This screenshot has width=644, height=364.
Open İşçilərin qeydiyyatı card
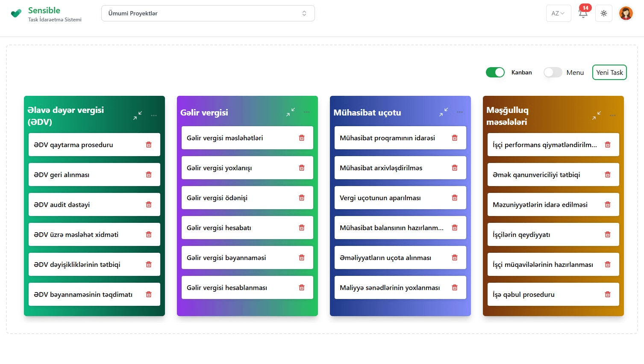coord(553,234)
